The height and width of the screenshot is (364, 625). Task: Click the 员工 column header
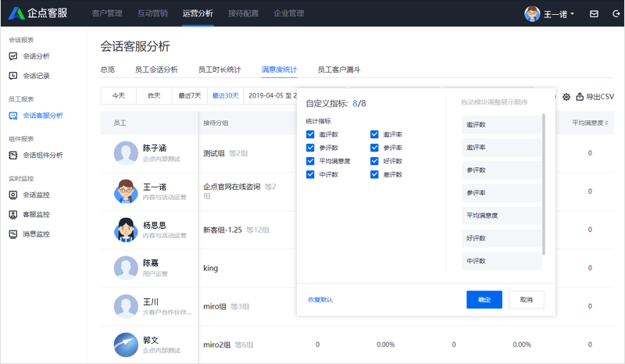click(x=120, y=123)
